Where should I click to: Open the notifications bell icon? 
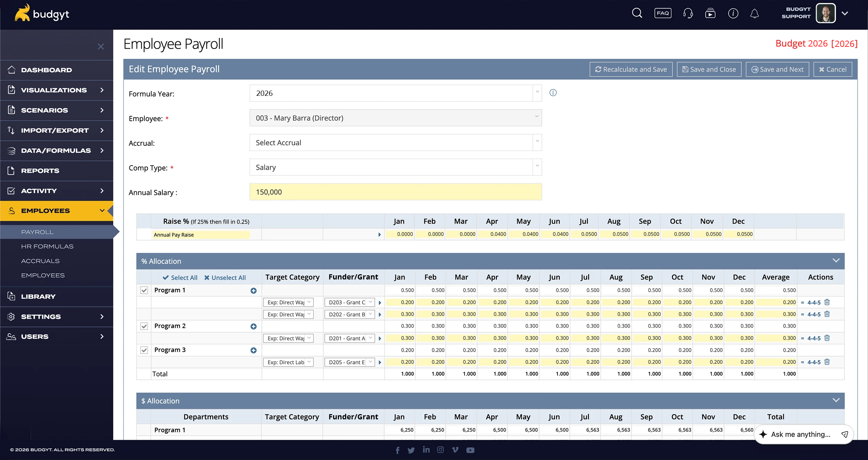pyautogui.click(x=754, y=14)
